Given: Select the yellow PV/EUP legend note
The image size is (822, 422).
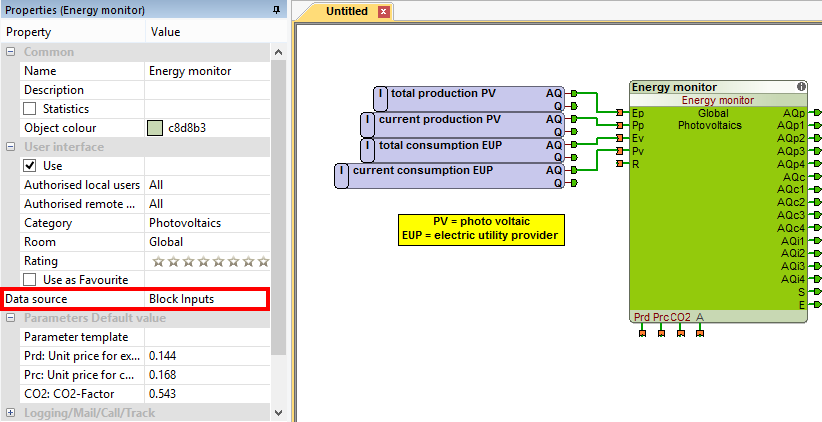Looking at the screenshot, I should [x=481, y=229].
